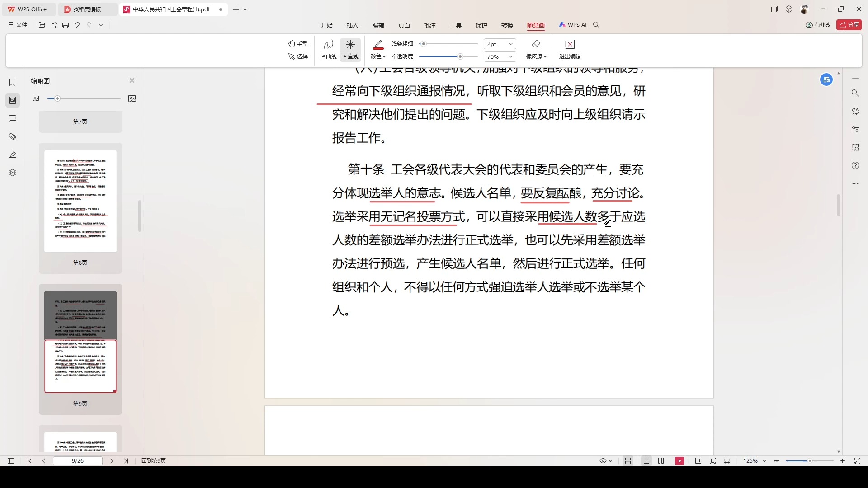Choose the draw straight line tool (画直线)

tap(350, 49)
